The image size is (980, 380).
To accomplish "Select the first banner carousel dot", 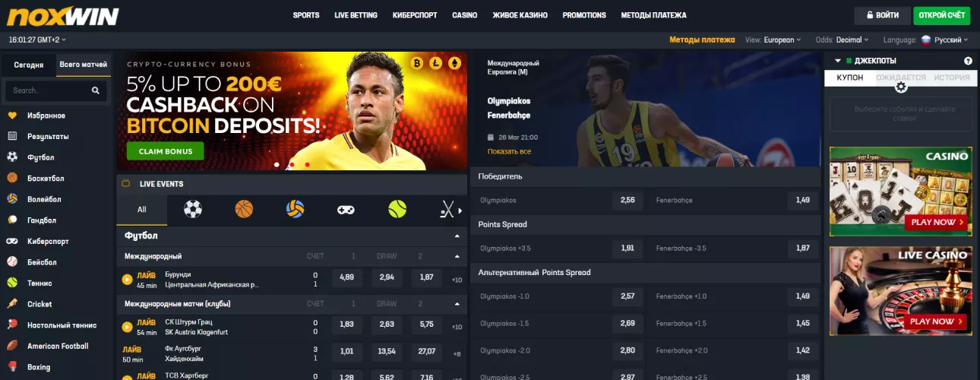I will [x=277, y=164].
